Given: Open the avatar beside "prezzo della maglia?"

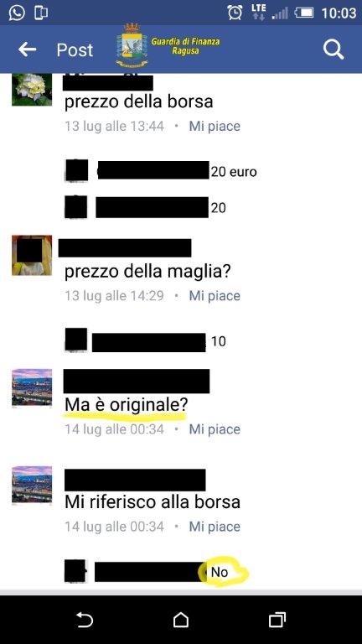Looking at the screenshot, I should tap(32, 255).
